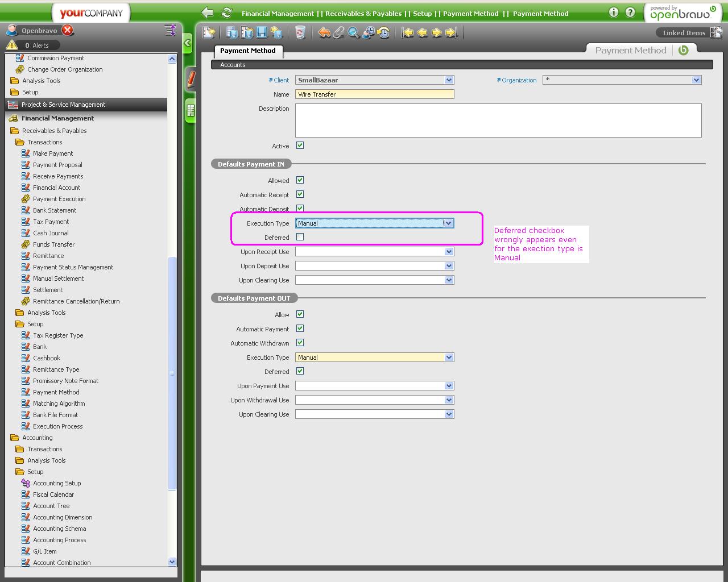Click the alerts warning icon

tap(12, 45)
